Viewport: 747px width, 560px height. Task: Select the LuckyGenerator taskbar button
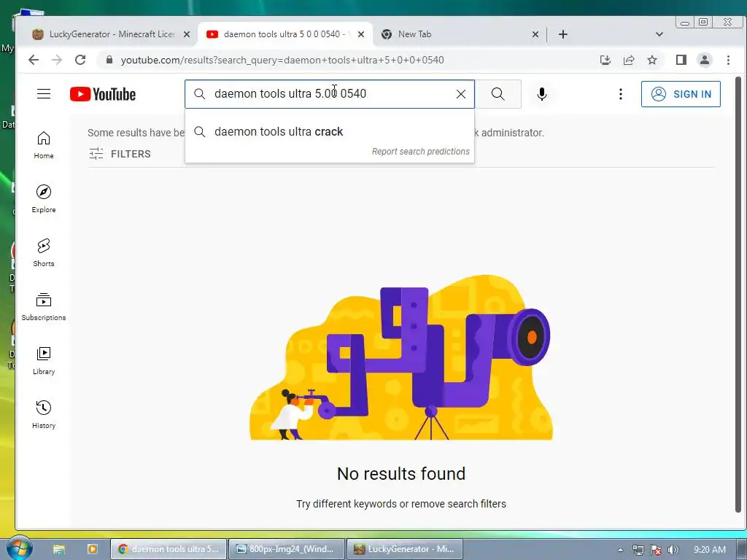click(x=404, y=549)
